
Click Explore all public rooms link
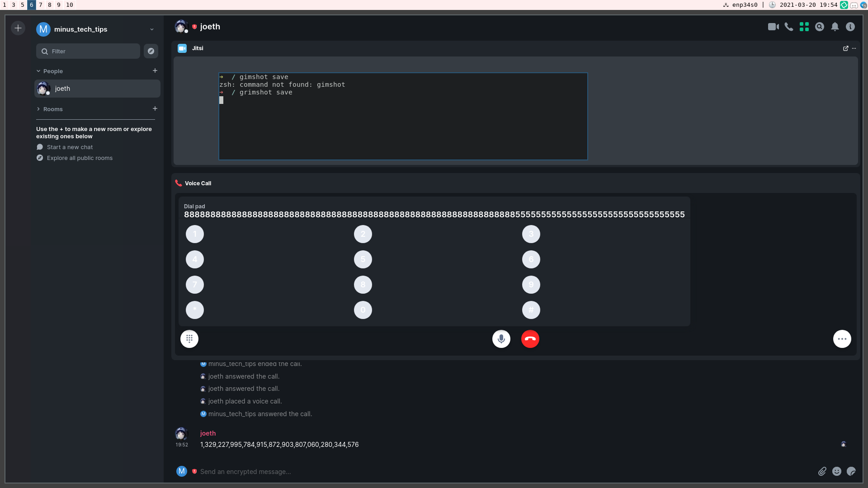80,158
